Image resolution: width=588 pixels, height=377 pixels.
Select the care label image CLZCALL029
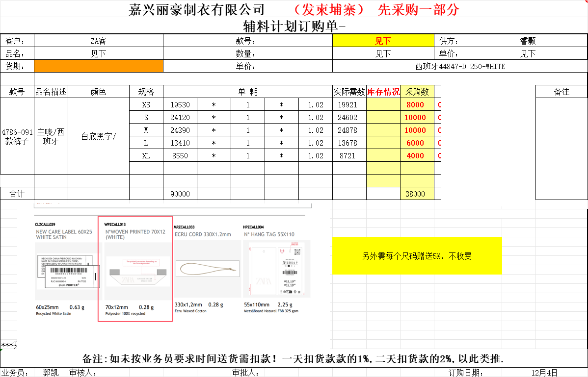point(66,269)
